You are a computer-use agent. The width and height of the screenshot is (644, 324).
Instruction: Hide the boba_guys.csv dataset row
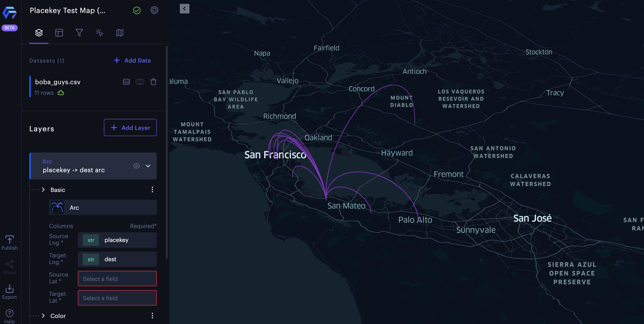[139, 82]
